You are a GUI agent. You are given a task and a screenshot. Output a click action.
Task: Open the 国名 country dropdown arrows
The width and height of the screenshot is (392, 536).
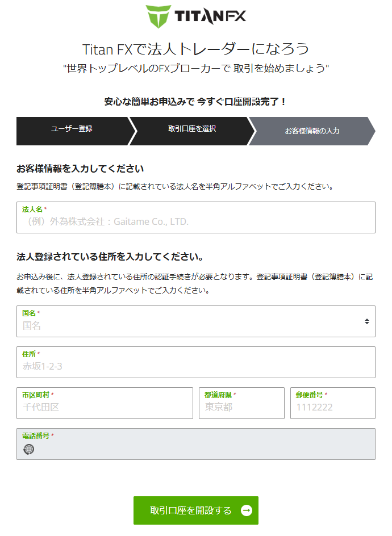[x=366, y=321]
